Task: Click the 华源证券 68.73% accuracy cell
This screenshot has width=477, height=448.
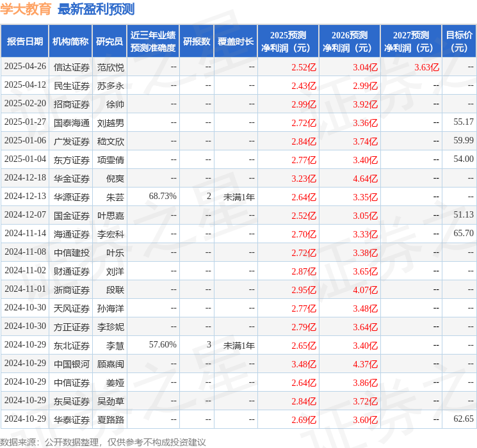Action: [163, 196]
